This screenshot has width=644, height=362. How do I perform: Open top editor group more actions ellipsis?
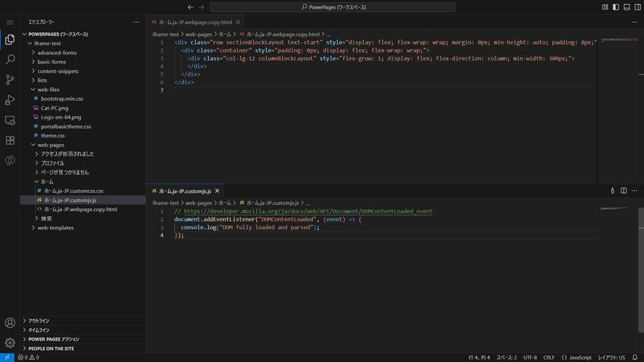point(635,22)
